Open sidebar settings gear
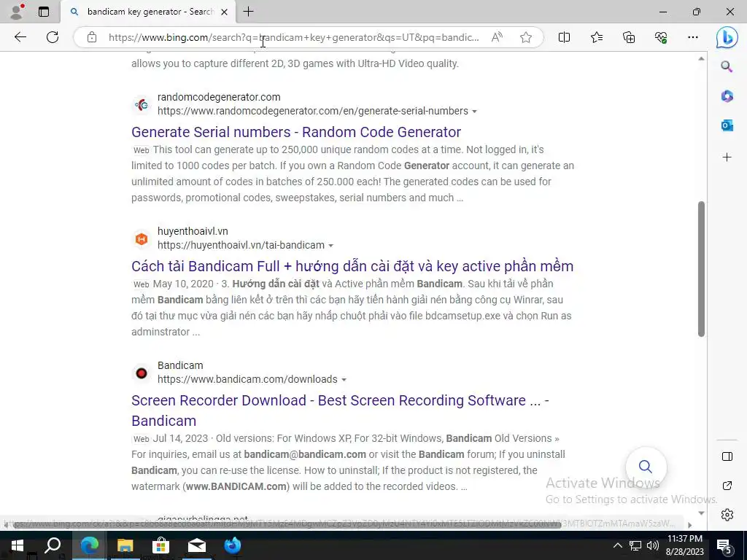This screenshot has height=560, width=747. 727,515
